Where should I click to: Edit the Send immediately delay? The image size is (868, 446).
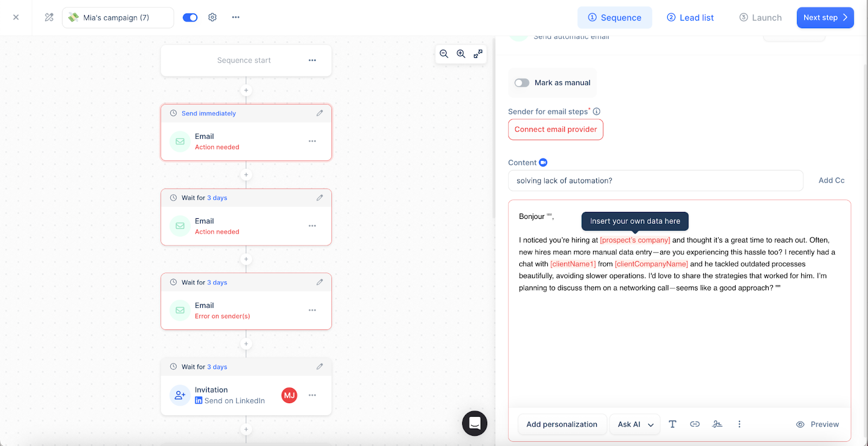pos(320,113)
